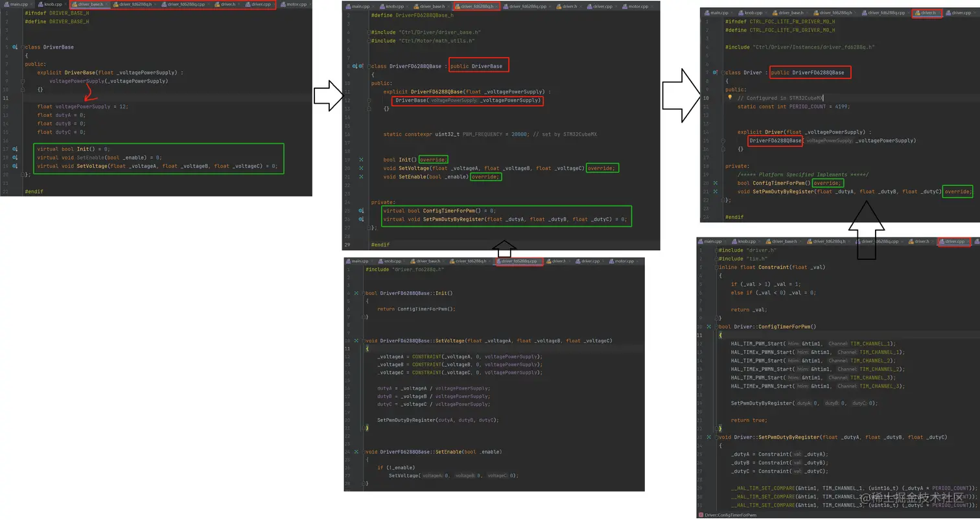The height and width of the screenshot is (520, 980).
Task: Select driver_fd6288q.cpp tab in bottom-center editor
Action: point(519,261)
